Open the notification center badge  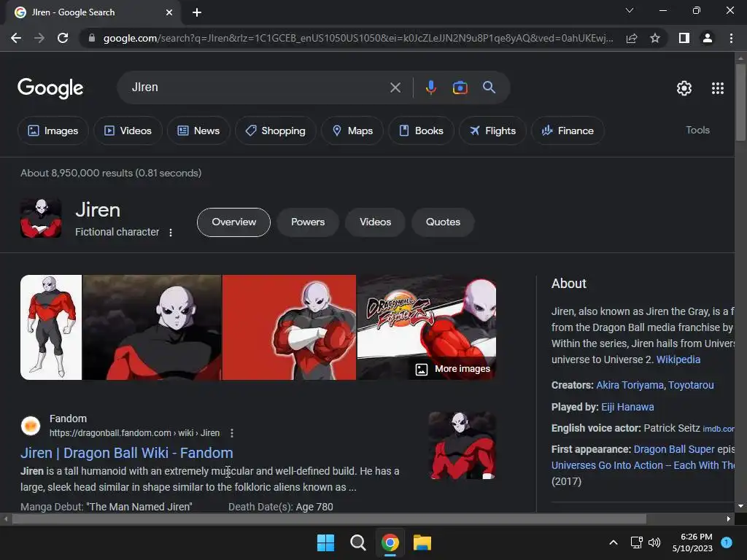pyautogui.click(x=727, y=542)
